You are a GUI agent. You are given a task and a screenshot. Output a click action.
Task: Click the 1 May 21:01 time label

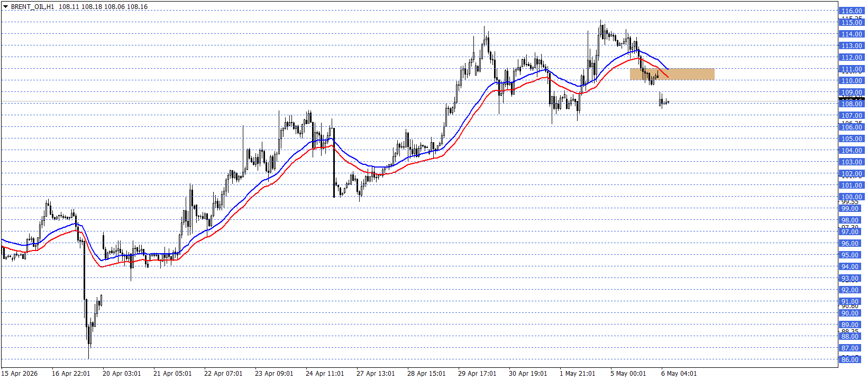578,374
